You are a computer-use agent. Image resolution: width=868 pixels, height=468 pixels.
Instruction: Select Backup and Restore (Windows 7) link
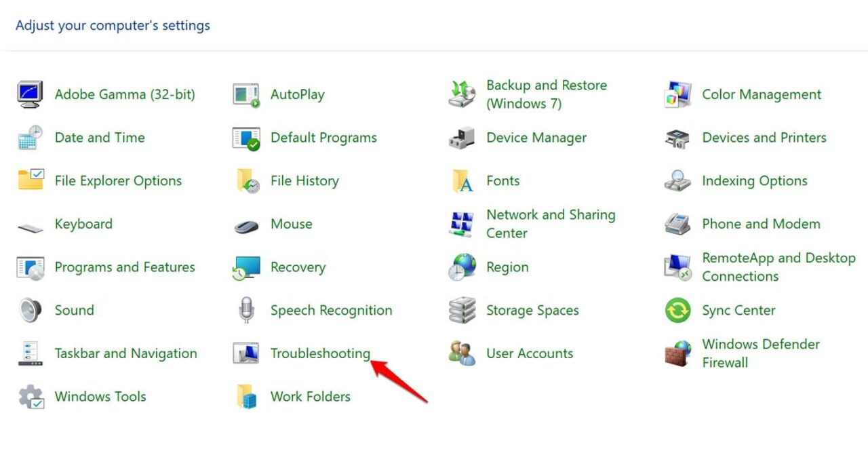pyautogui.click(x=547, y=94)
